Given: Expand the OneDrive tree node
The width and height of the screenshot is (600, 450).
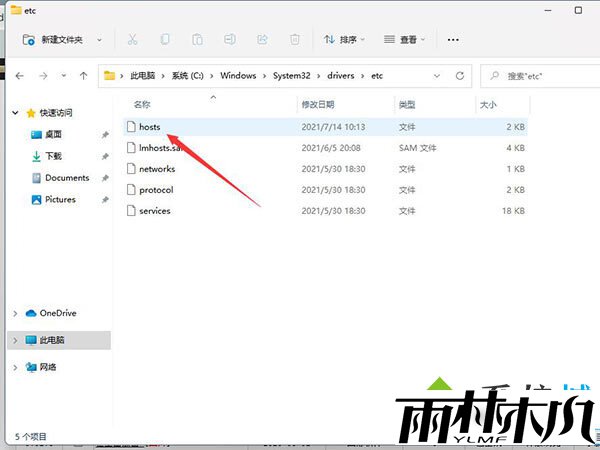Looking at the screenshot, I should [x=14, y=313].
